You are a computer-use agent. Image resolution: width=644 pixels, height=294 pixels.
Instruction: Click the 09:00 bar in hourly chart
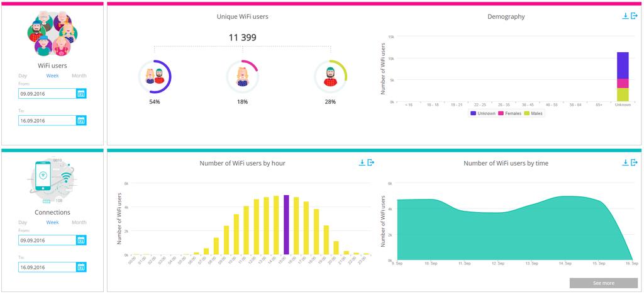pos(226,240)
